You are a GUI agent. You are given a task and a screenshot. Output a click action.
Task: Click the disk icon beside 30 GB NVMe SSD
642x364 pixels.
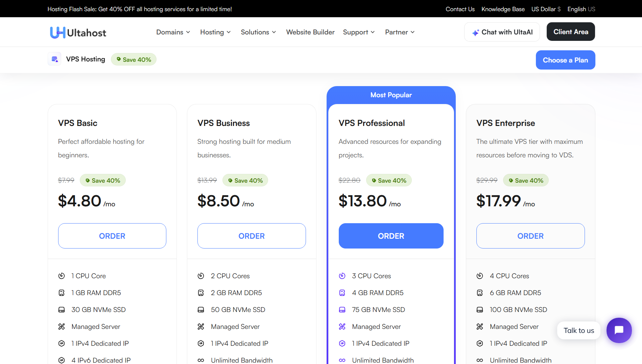point(62,310)
